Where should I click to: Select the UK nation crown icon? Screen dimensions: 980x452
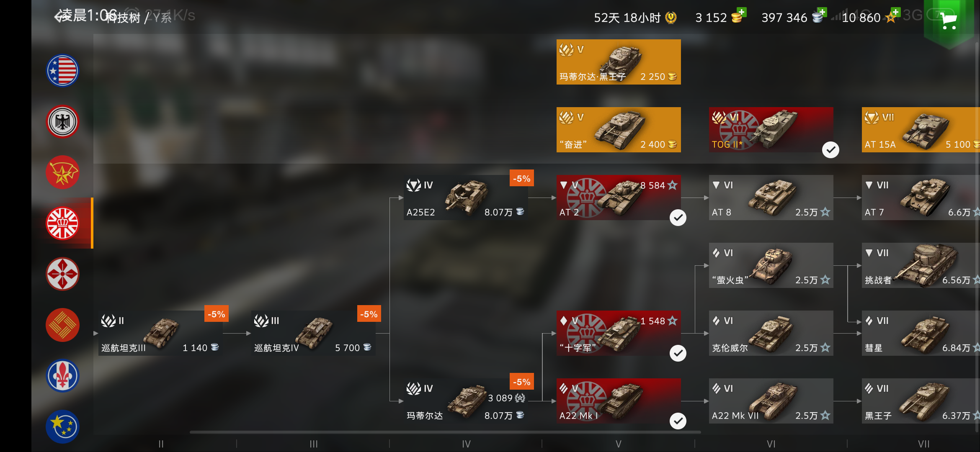(62, 223)
